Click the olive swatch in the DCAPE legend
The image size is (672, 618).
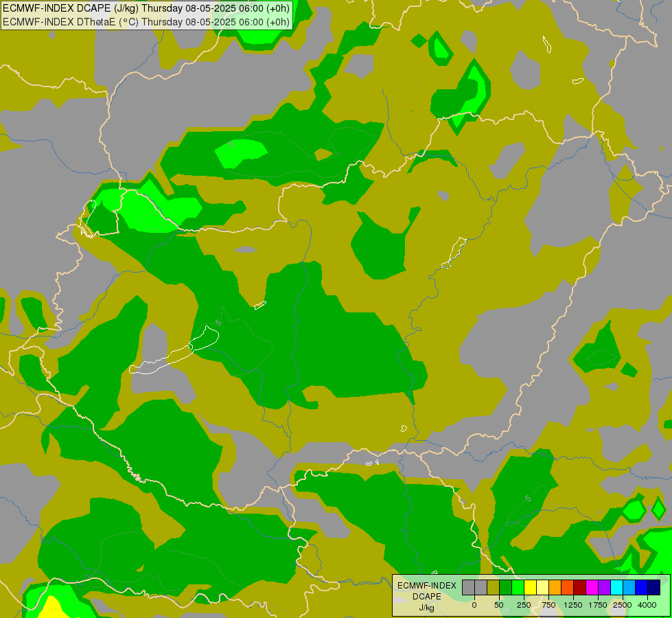point(494,587)
